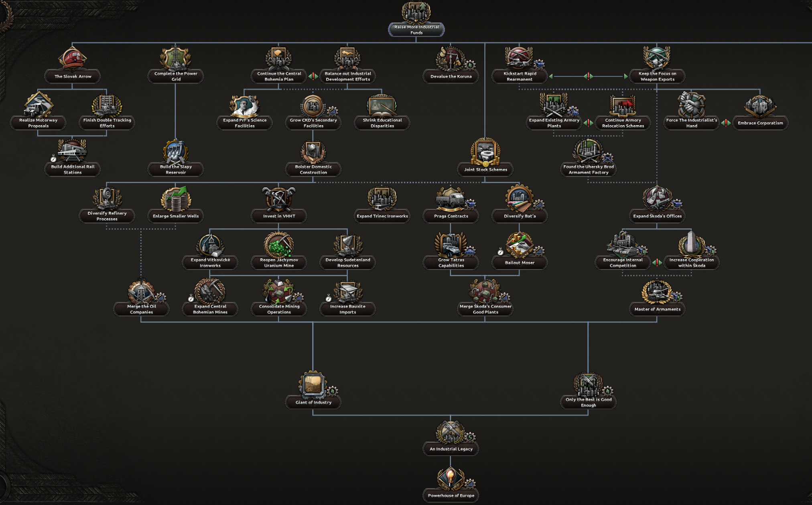Click the Only the Best is Good Enough label

coord(588,402)
